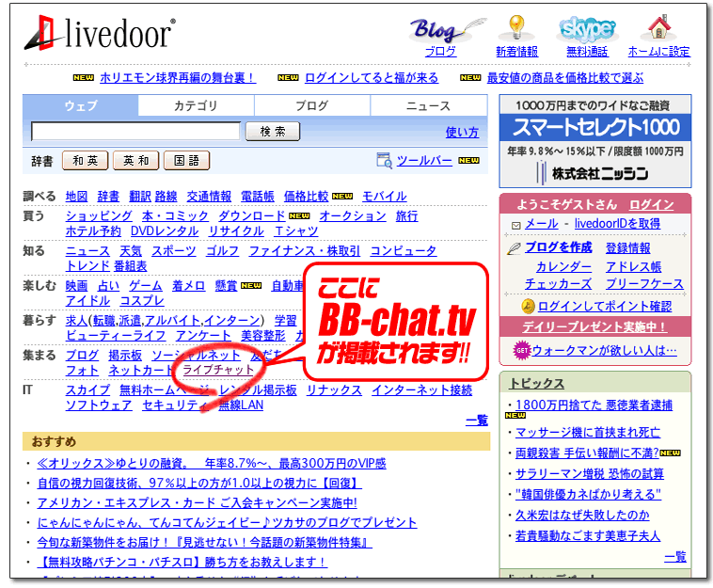
Task: Open 自信の視力回復技術 recommendation link
Action: (199, 483)
